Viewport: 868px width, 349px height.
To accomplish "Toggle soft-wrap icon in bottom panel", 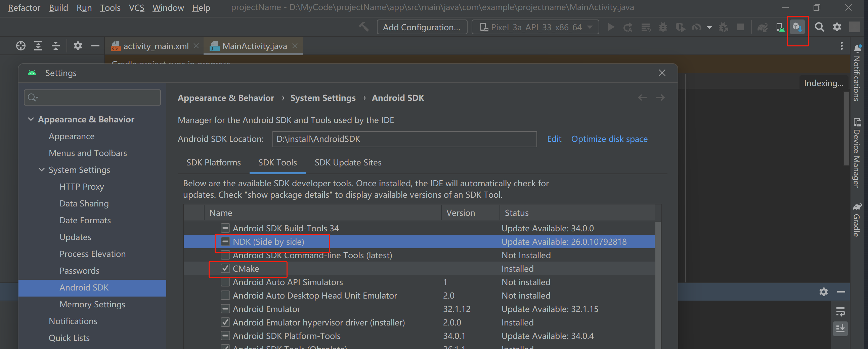I will point(841,312).
